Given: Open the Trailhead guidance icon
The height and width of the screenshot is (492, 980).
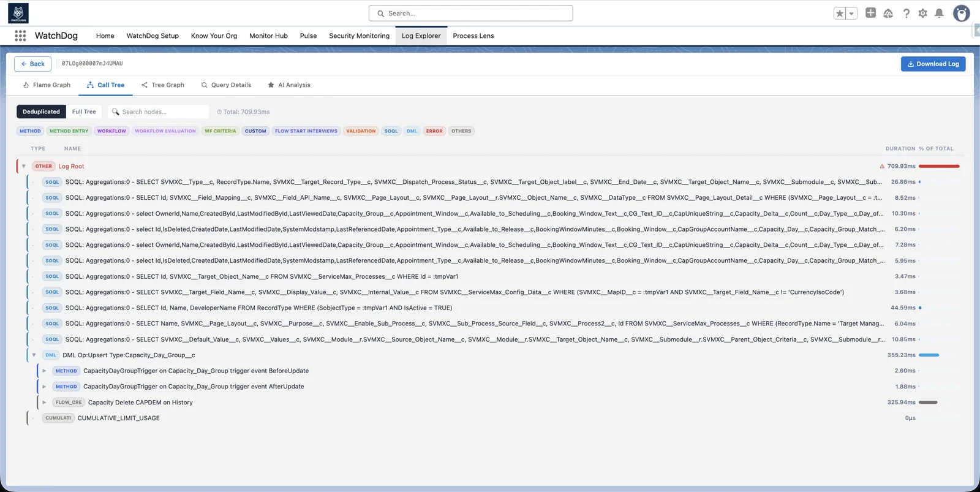Looking at the screenshot, I should [888, 13].
